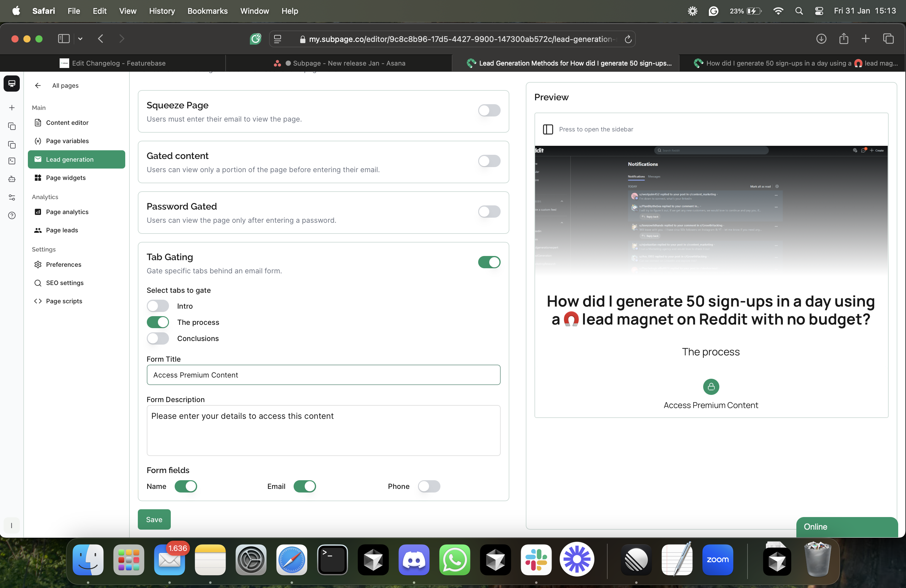Click the Online chat widget

point(847,527)
